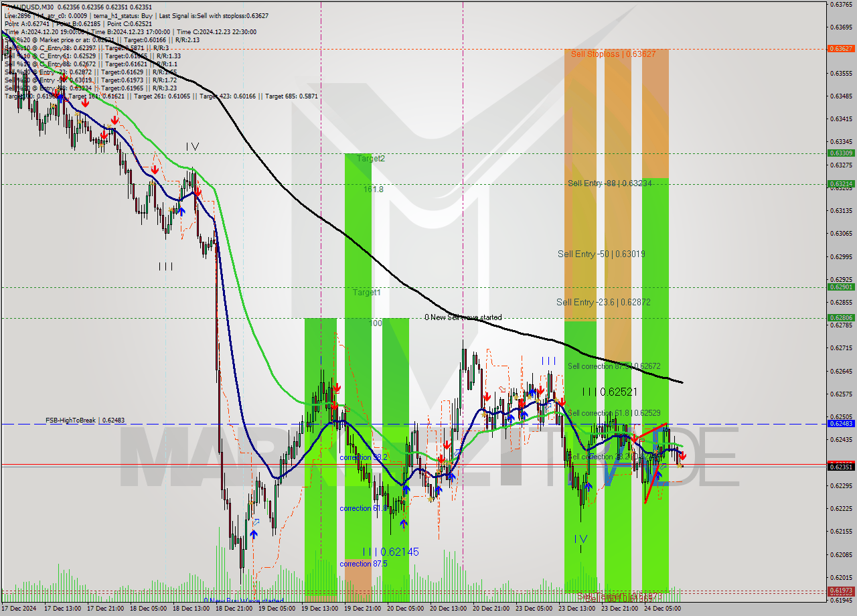
Task: Click the '0 New Buy Wave started' label
Action: pyautogui.click(x=244, y=601)
